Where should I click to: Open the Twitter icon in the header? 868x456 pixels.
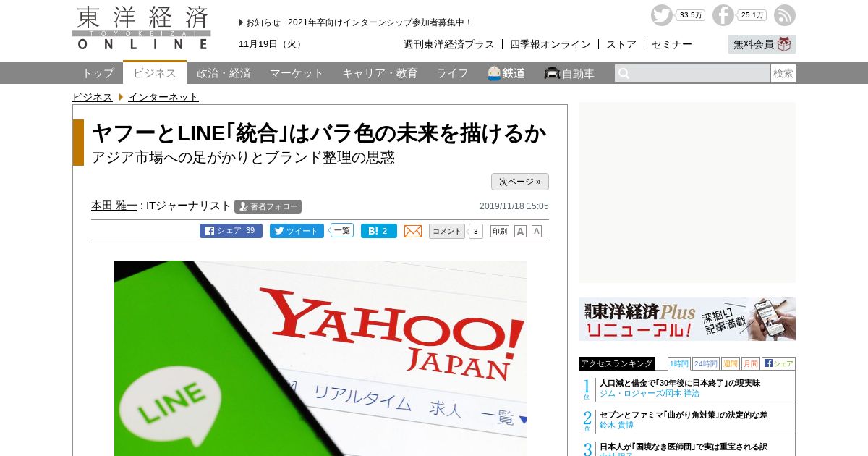[x=661, y=15]
